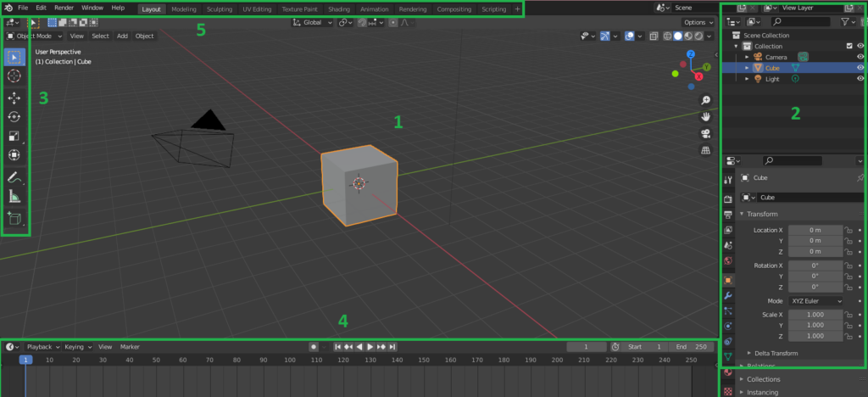Click the Location X value field

tap(814, 230)
